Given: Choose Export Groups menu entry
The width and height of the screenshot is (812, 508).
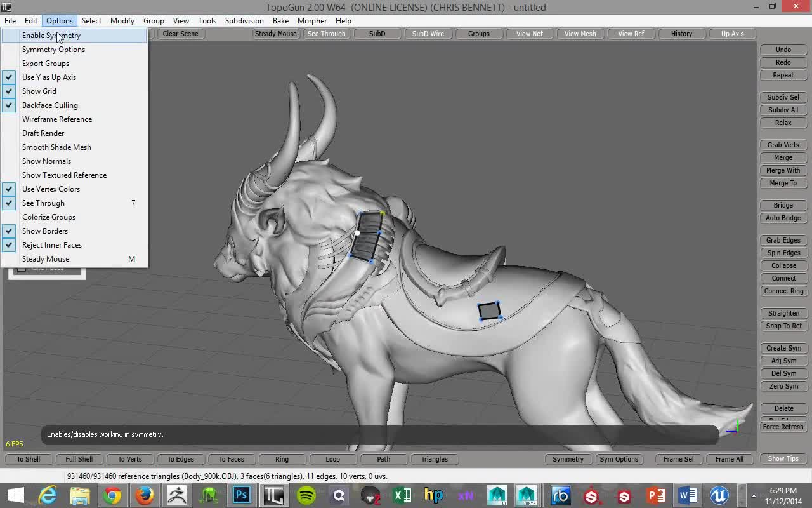Looking at the screenshot, I should 75,63.
